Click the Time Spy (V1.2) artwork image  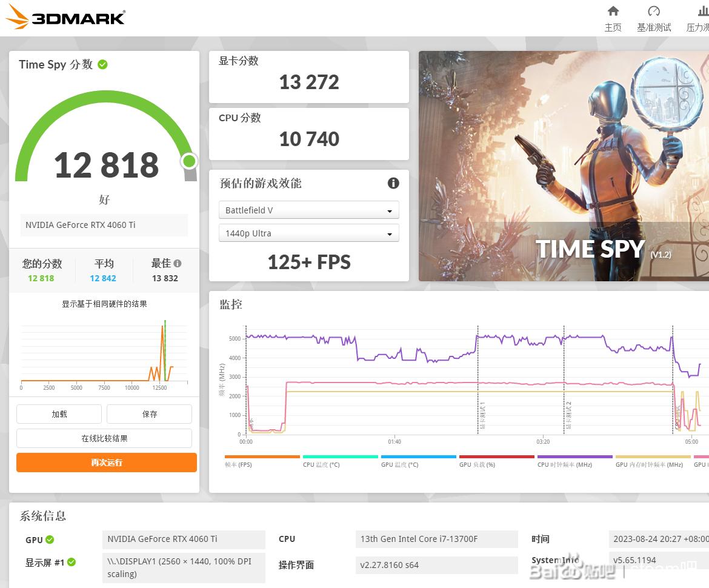(x=564, y=166)
